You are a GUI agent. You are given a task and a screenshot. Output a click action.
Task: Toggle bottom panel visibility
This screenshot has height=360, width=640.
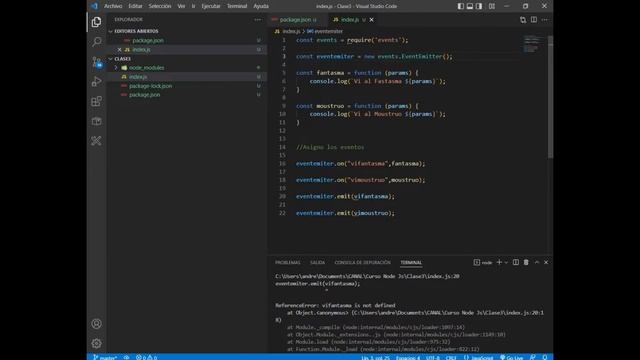tap(470, 6)
